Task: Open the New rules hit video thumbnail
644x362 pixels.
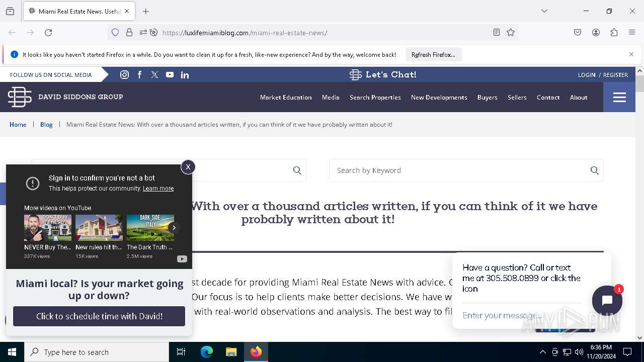Action: click(x=99, y=228)
